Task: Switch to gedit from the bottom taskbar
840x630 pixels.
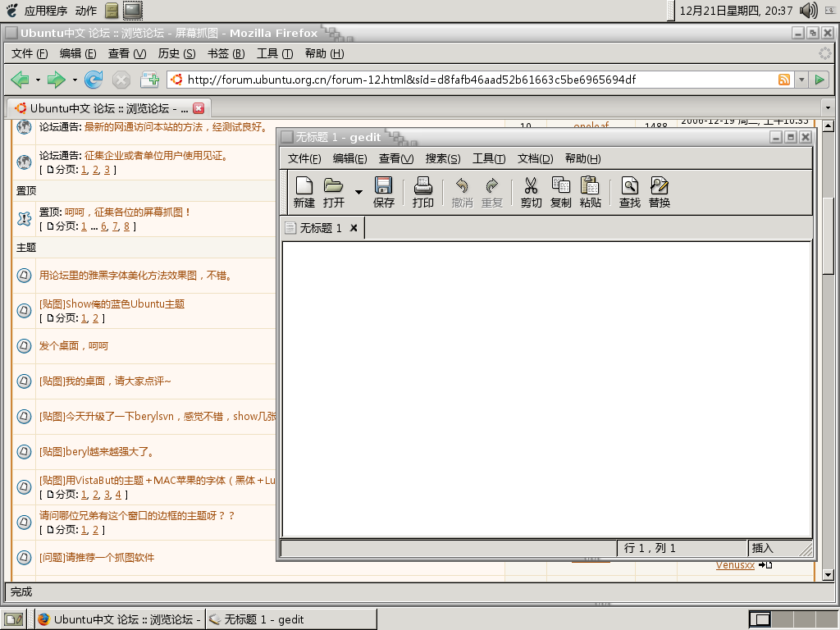Action: (291, 620)
